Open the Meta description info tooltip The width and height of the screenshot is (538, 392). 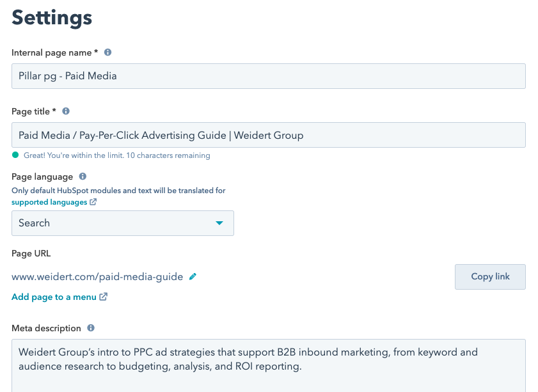(x=90, y=328)
